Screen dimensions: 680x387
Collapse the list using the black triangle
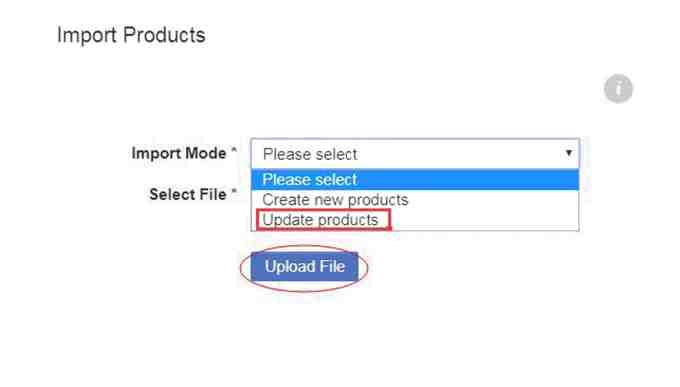(569, 153)
